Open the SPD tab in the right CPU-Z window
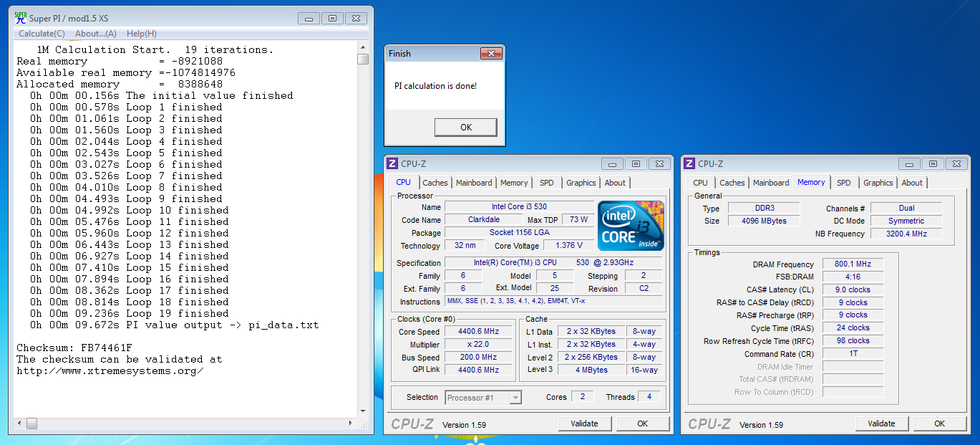The height and width of the screenshot is (445, 980). click(844, 183)
